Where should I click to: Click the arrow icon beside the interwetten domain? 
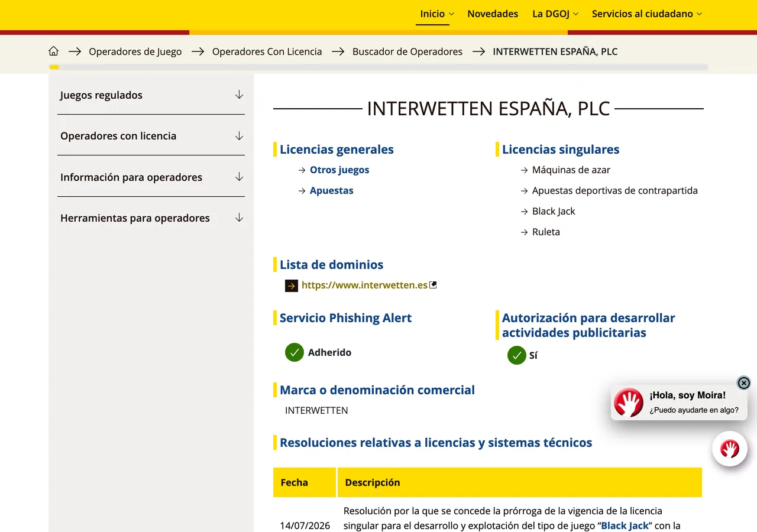point(292,286)
